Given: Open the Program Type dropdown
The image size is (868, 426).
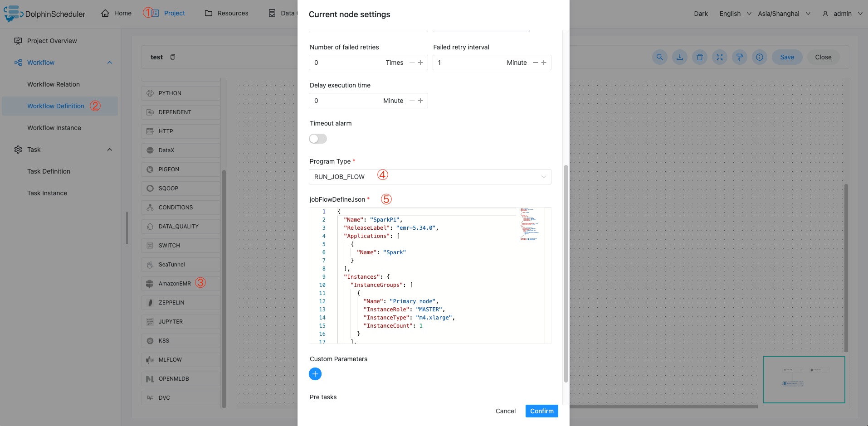Looking at the screenshot, I should [429, 177].
